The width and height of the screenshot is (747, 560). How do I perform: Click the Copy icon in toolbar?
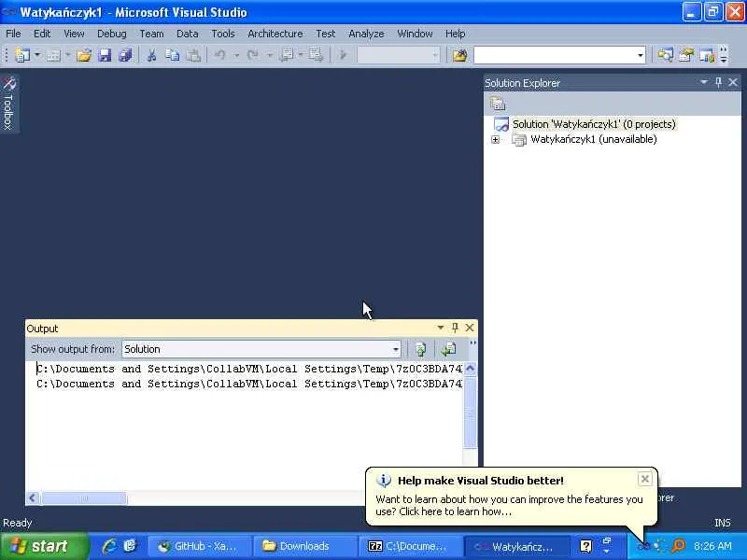point(172,55)
